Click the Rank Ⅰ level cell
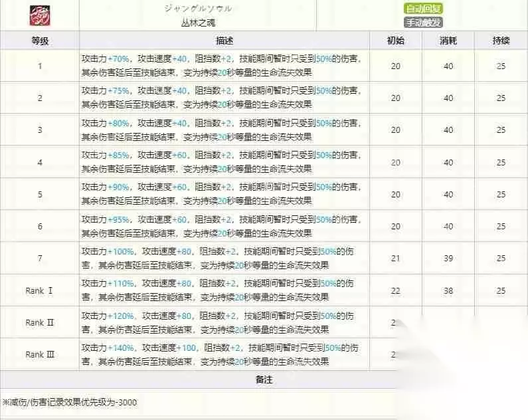 40,290
